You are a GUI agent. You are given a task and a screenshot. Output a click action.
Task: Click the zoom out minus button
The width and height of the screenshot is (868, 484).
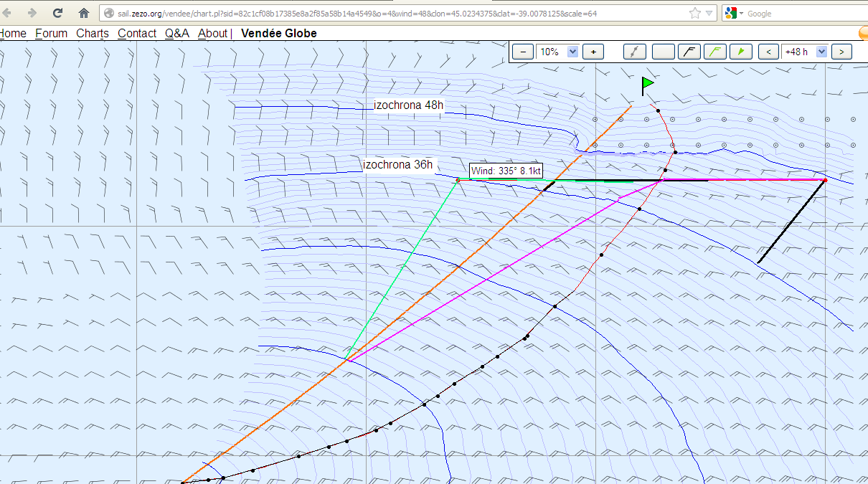coord(524,52)
